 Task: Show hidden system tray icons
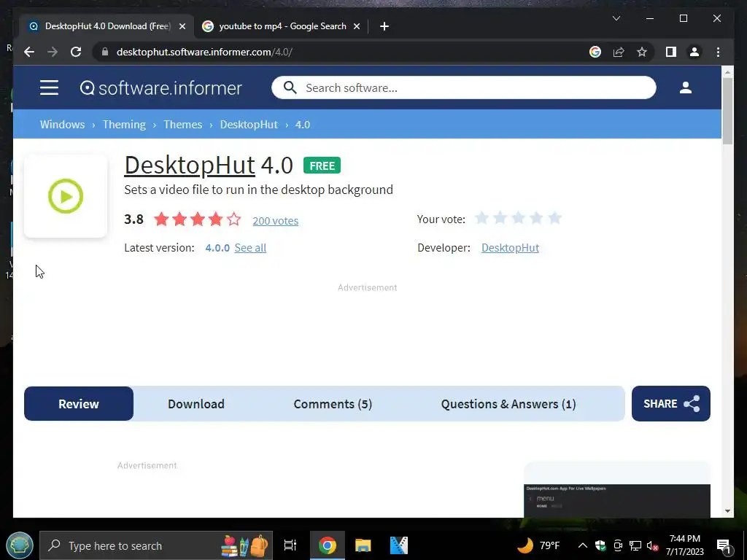[x=583, y=545]
